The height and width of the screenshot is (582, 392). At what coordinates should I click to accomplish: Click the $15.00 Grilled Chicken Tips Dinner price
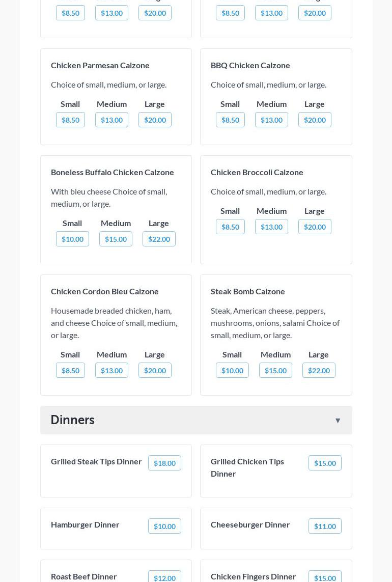click(325, 463)
